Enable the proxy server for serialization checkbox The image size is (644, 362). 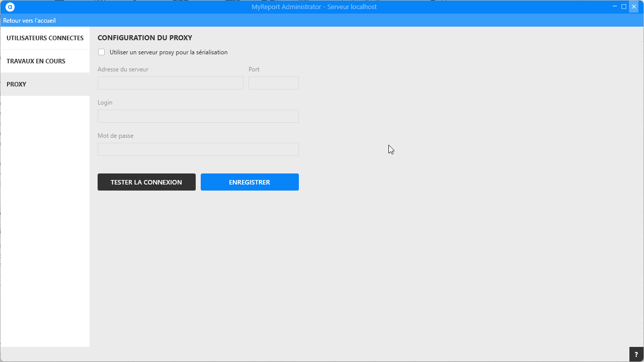click(102, 52)
